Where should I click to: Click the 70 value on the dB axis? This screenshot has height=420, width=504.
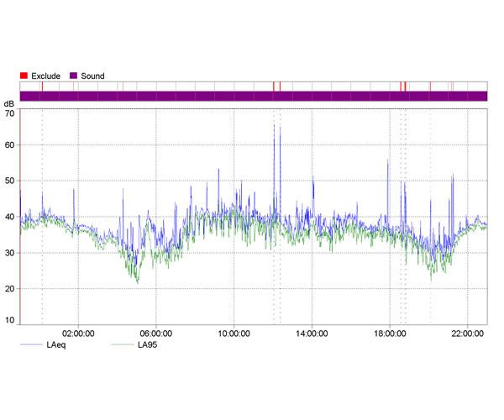[x=9, y=113]
